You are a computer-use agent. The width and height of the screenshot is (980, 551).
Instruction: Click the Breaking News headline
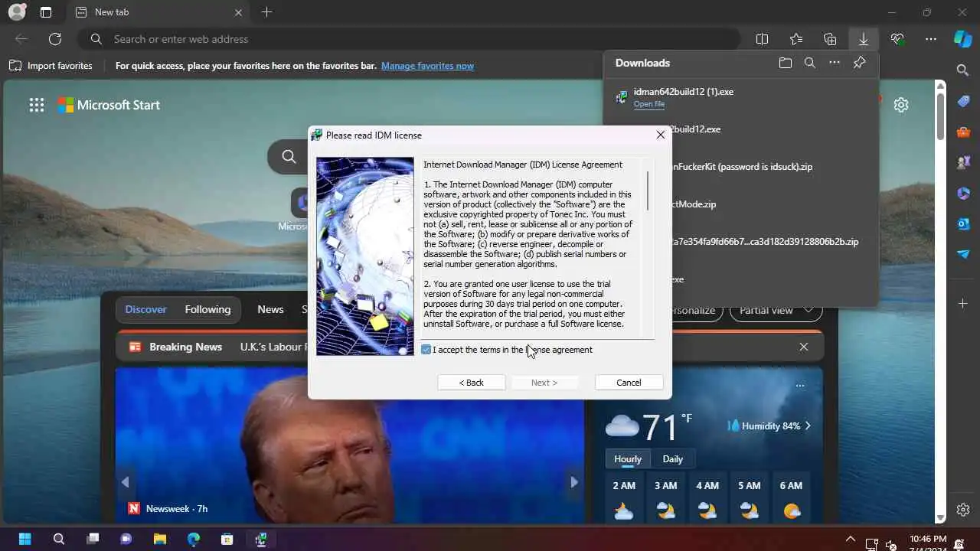pyautogui.click(x=273, y=347)
